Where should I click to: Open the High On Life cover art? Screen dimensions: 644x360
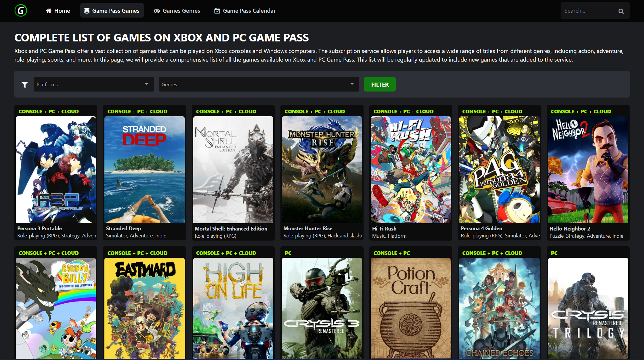click(233, 308)
